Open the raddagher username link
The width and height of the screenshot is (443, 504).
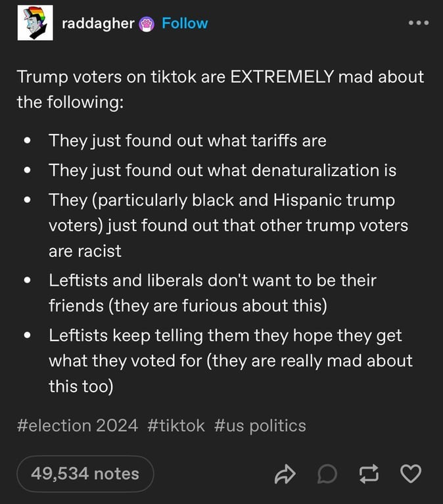(x=98, y=24)
